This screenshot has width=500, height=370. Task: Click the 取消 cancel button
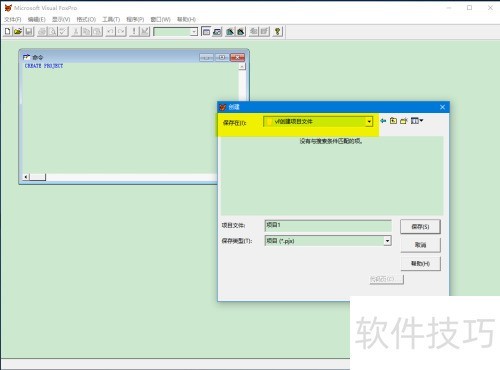[420, 245]
